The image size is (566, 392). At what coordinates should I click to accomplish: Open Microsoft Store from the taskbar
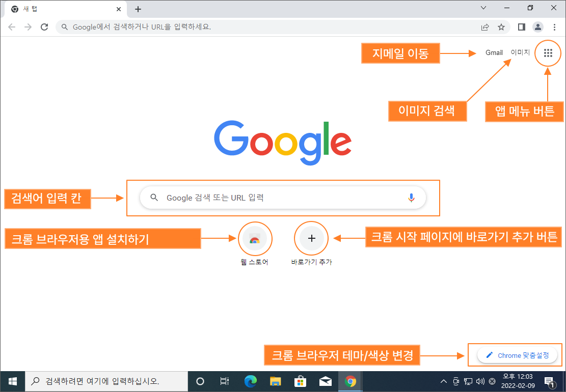(x=301, y=381)
